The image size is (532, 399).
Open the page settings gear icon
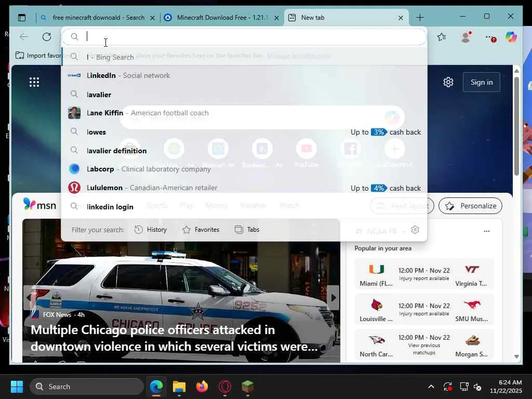[x=448, y=82]
